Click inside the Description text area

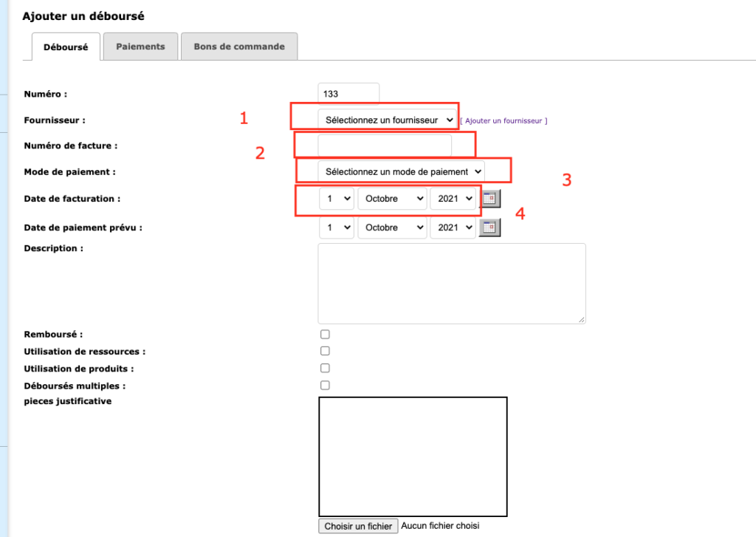click(x=452, y=283)
